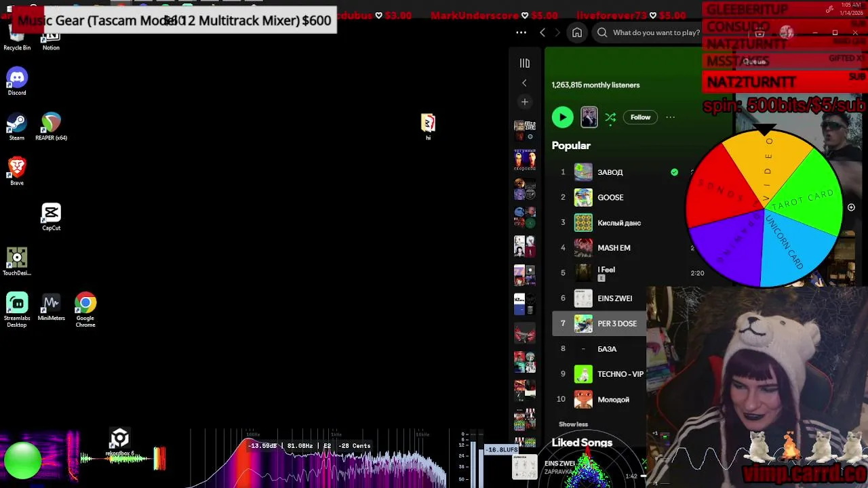Screen dimensions: 868x488
Task: Click the green orb at bottom left
Action: click(22, 460)
